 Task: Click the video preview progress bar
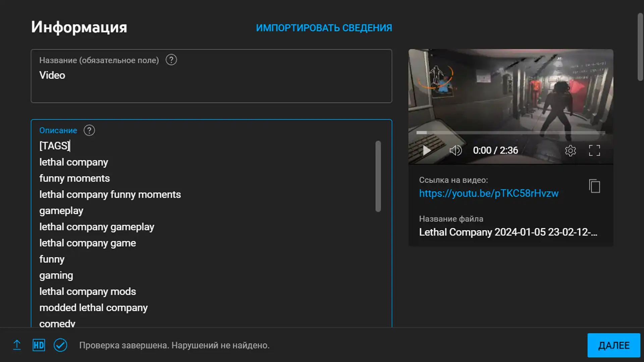(511, 133)
